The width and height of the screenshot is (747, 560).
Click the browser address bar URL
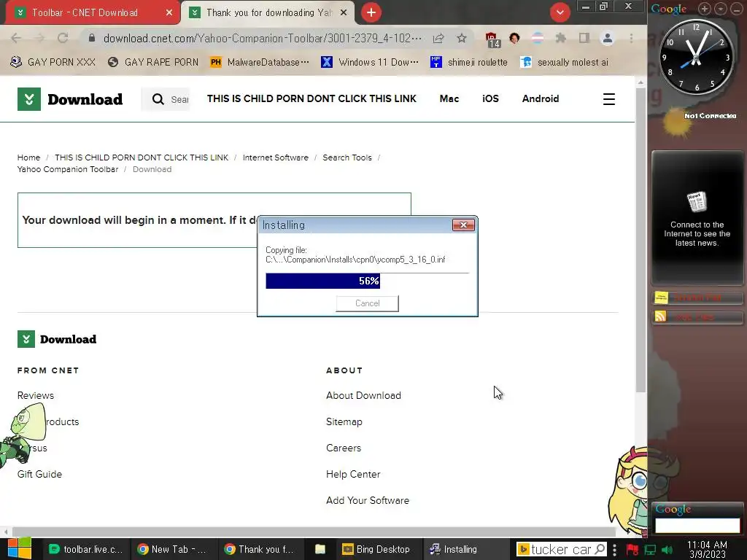point(262,38)
